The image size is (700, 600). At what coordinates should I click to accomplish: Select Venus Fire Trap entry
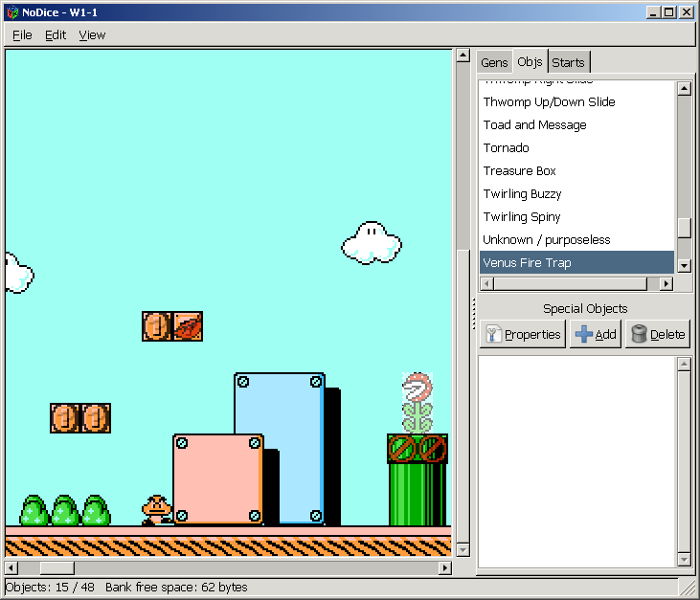576,263
